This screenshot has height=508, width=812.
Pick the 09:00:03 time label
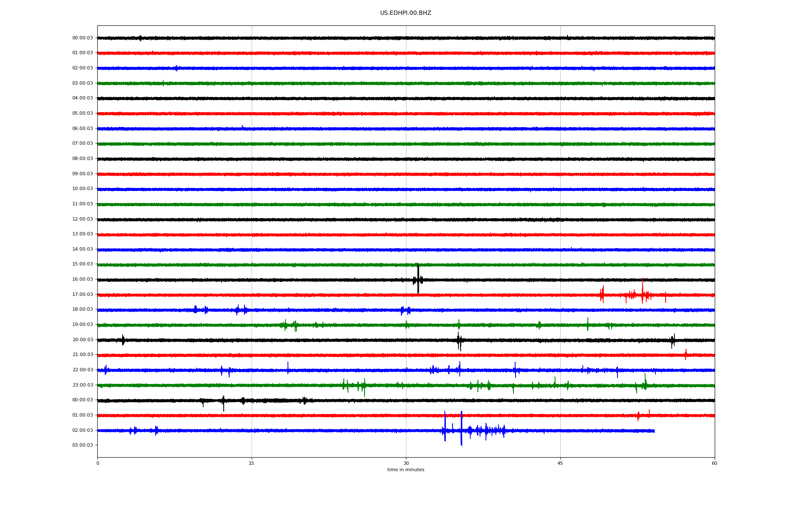[x=82, y=174]
